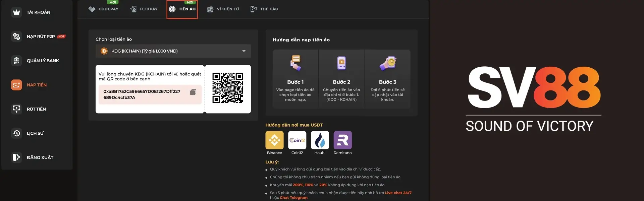Click the Quản Lý Bank icon
644x201 pixels.
click(16, 61)
